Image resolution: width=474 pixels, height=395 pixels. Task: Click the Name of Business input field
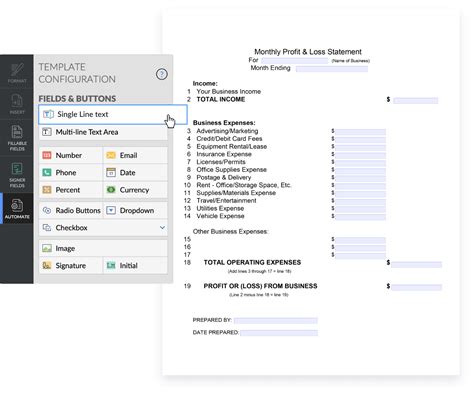click(295, 61)
